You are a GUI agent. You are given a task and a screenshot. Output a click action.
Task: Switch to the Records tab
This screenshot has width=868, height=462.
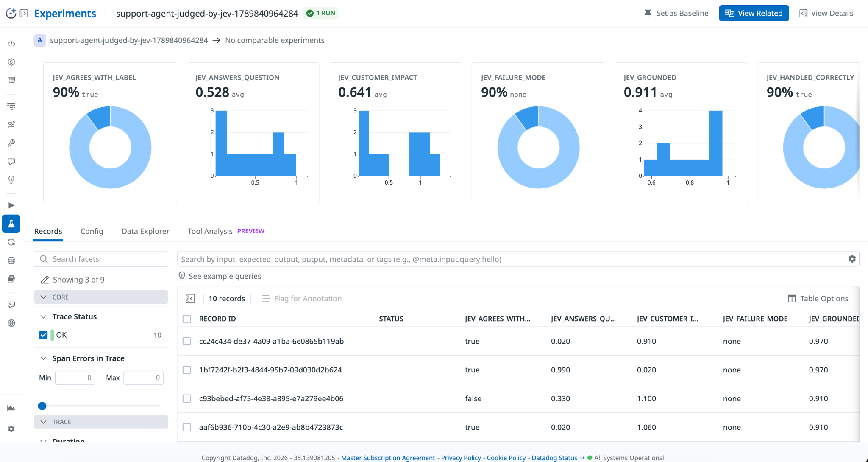(48, 231)
